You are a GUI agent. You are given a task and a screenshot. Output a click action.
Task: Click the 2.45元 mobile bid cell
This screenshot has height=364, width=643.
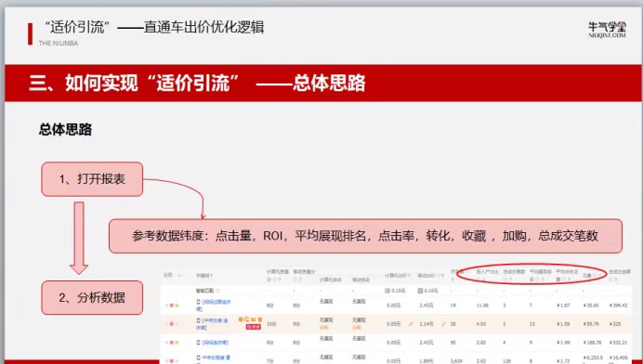[426, 305]
